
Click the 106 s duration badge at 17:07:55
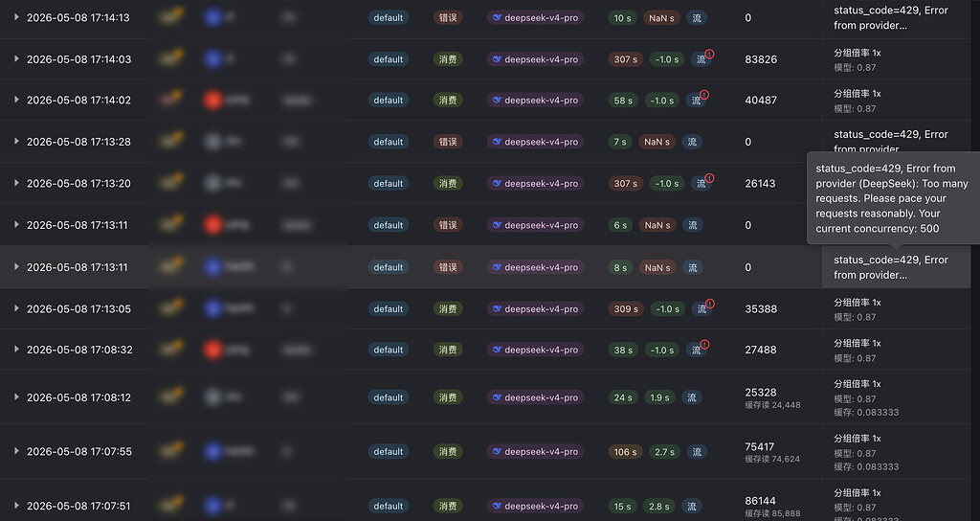tap(625, 451)
